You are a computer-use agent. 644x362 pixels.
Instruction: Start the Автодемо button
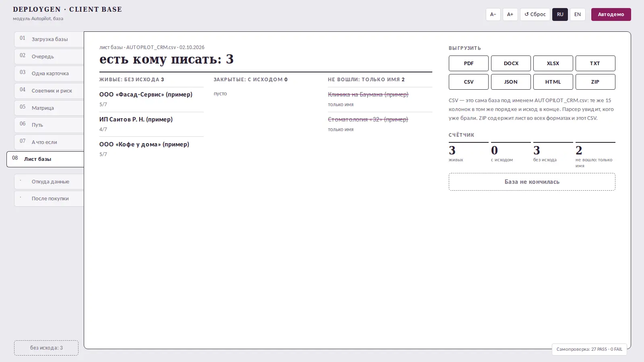(x=611, y=14)
